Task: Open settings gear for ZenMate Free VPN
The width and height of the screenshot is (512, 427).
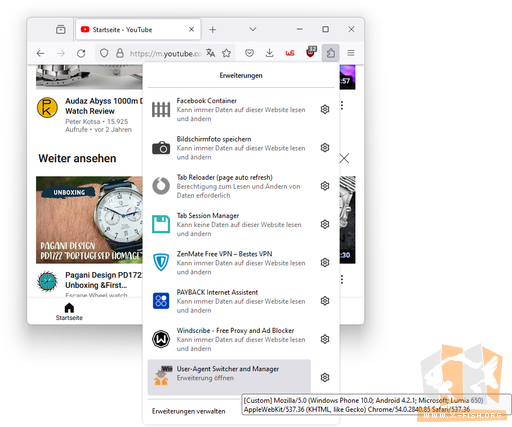Action: tap(325, 263)
